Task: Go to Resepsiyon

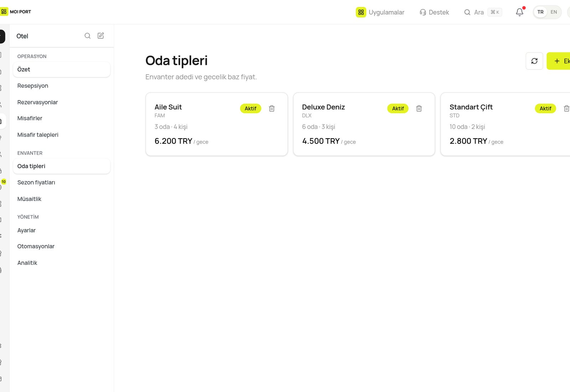Action: tap(62, 86)
